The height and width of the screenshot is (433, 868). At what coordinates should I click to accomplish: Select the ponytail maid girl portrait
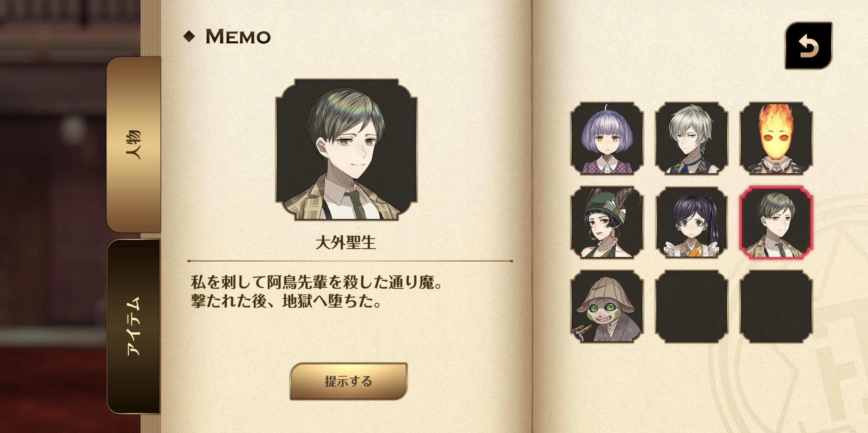click(x=691, y=223)
